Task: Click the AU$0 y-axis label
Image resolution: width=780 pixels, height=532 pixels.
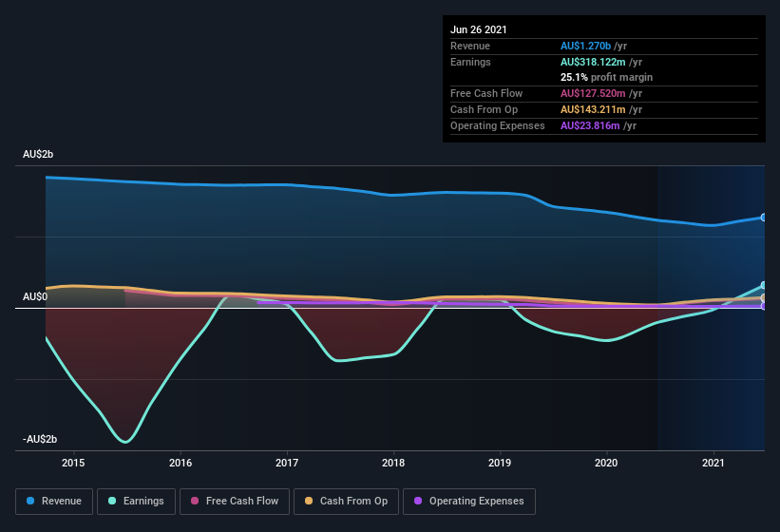Action: click(35, 296)
